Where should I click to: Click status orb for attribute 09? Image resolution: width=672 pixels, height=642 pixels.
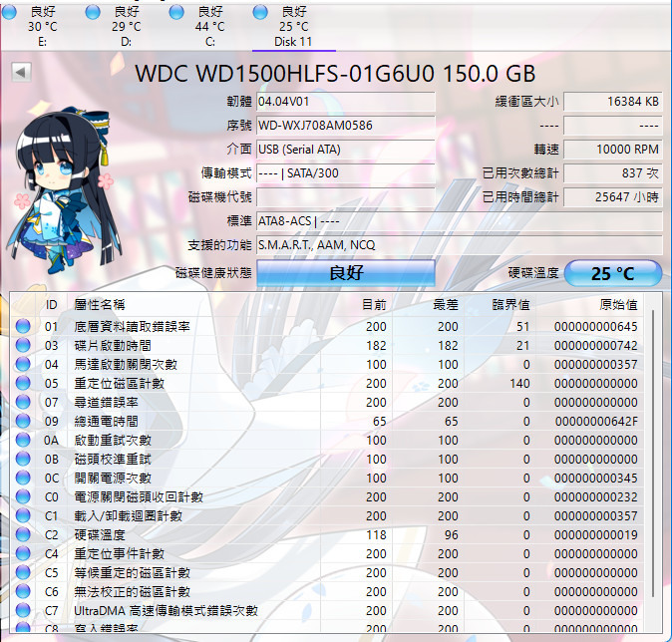23,421
